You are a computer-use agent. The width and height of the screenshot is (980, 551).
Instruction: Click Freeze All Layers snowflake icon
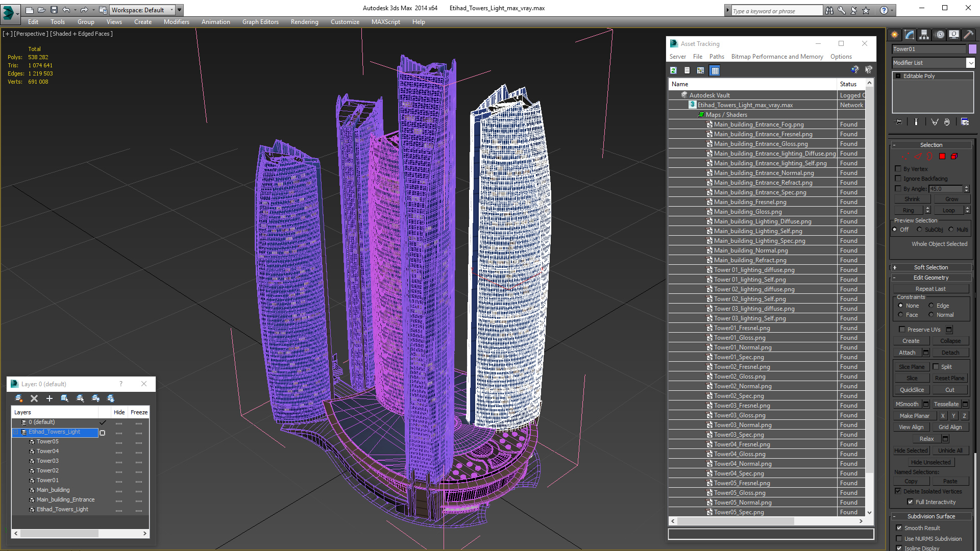(x=111, y=398)
